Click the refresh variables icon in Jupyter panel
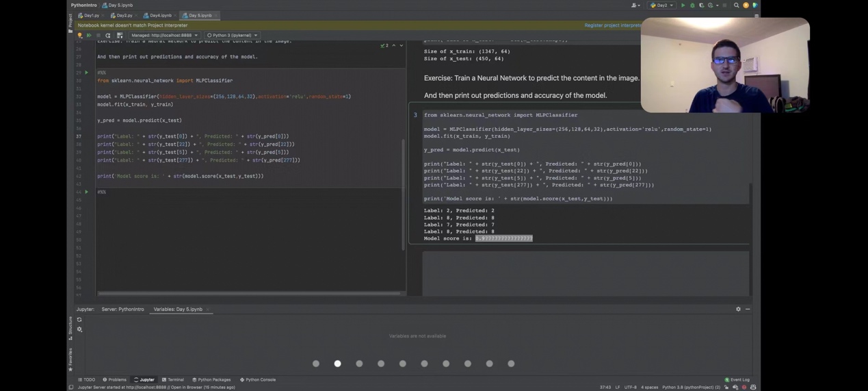868x391 pixels. (79, 320)
